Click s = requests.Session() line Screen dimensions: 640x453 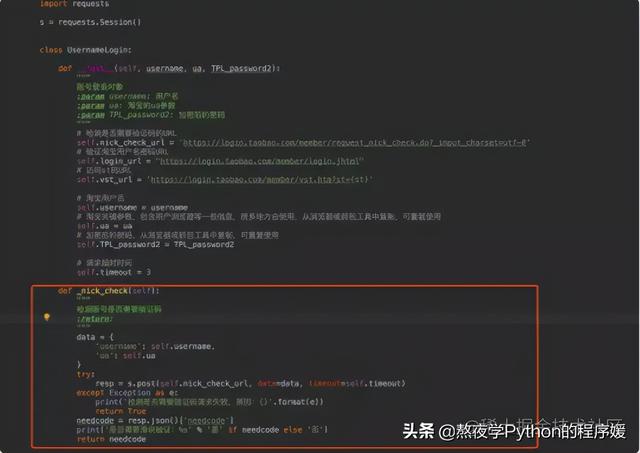pyautogui.click(x=90, y=22)
